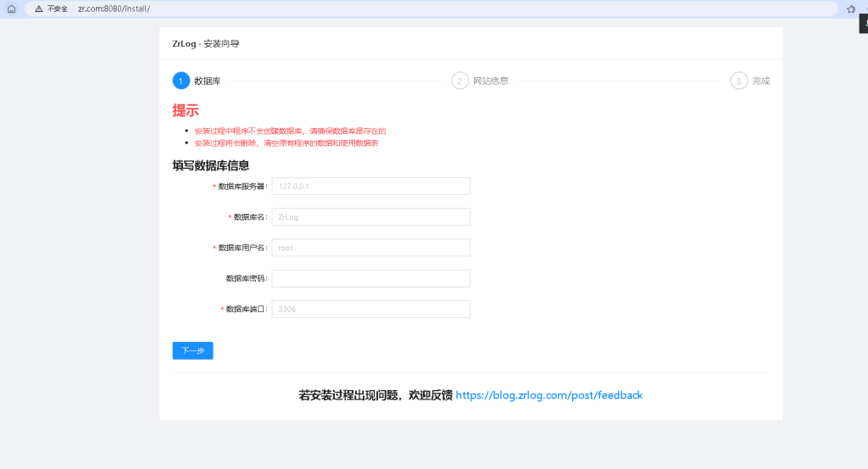The image size is (868, 469).
Task: Click the step 1 circle icon
Action: click(181, 81)
